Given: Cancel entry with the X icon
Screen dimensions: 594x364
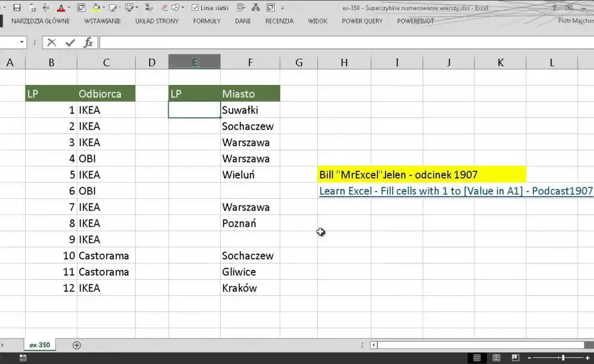Looking at the screenshot, I should coord(51,42).
